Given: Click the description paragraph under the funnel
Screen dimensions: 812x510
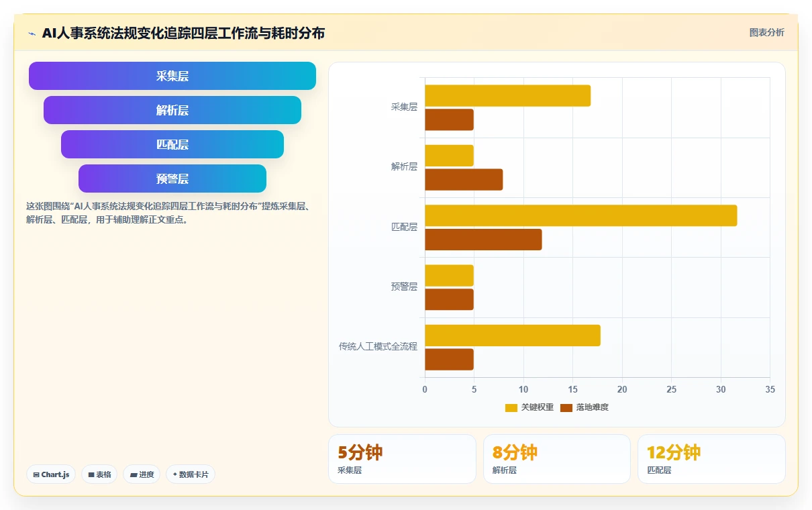Looking at the screenshot, I should [167, 213].
